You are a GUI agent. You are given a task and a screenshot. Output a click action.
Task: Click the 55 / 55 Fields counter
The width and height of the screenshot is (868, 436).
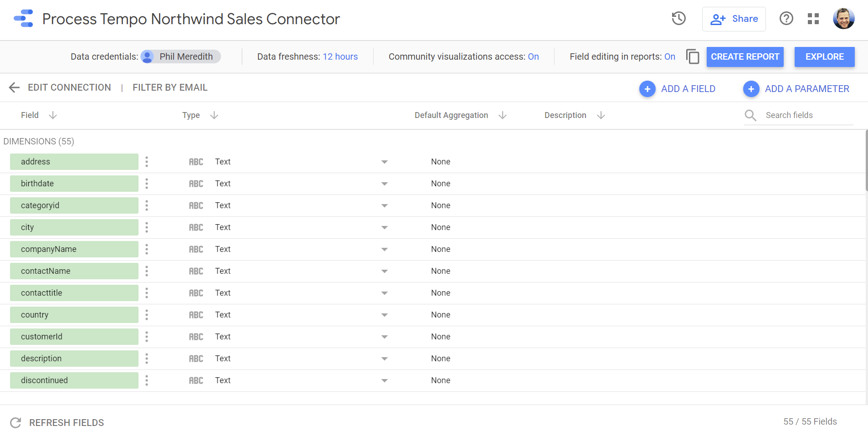[810, 421]
